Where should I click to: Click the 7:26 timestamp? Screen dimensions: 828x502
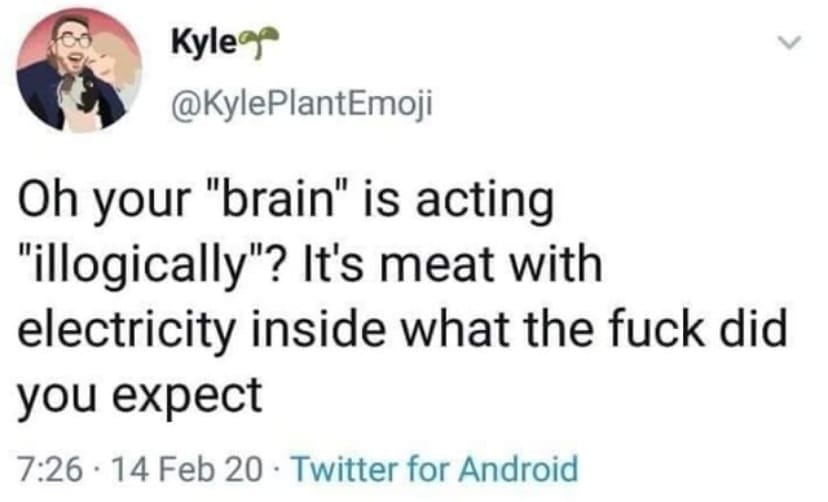coord(51,469)
